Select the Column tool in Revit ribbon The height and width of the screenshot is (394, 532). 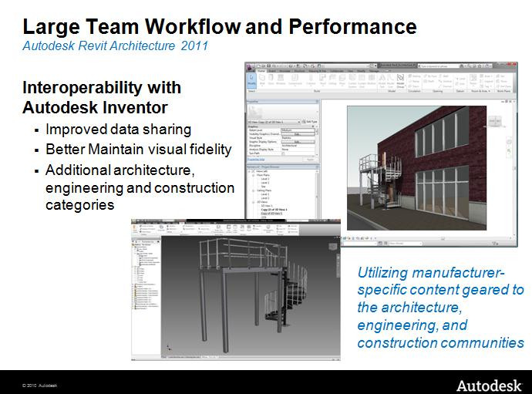coord(311,79)
